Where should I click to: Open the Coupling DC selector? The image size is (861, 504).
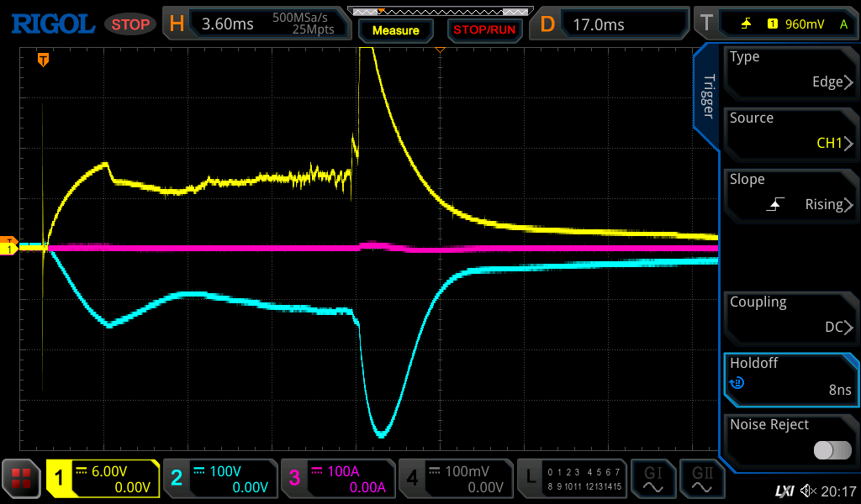pos(790,316)
